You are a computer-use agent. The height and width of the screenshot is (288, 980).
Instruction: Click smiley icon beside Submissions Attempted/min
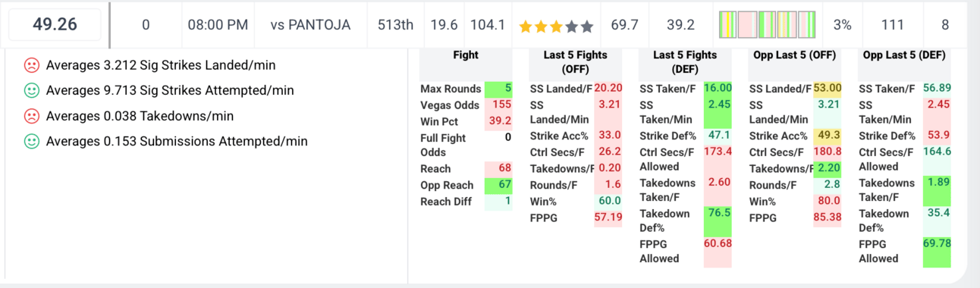(32, 141)
